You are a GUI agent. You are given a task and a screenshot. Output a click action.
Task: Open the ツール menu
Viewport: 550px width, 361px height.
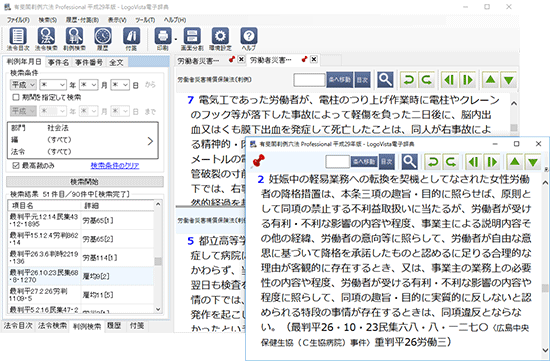145,20
